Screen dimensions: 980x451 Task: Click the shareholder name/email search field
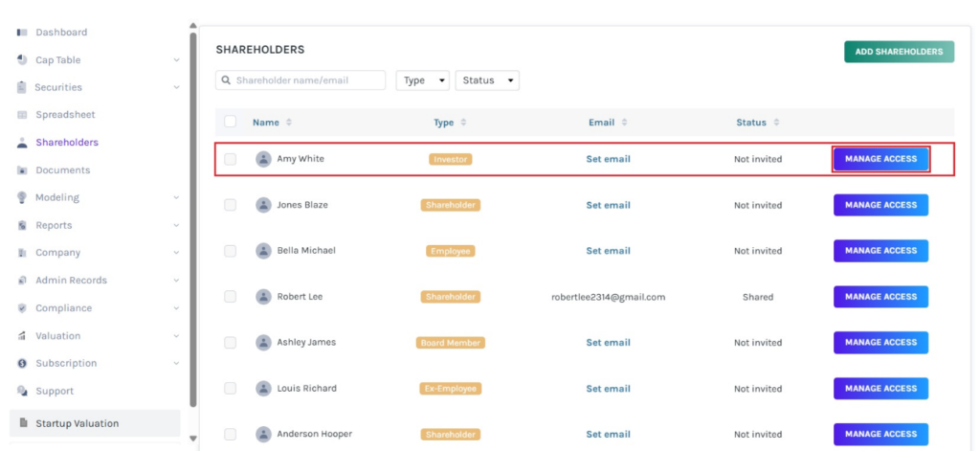coord(301,80)
